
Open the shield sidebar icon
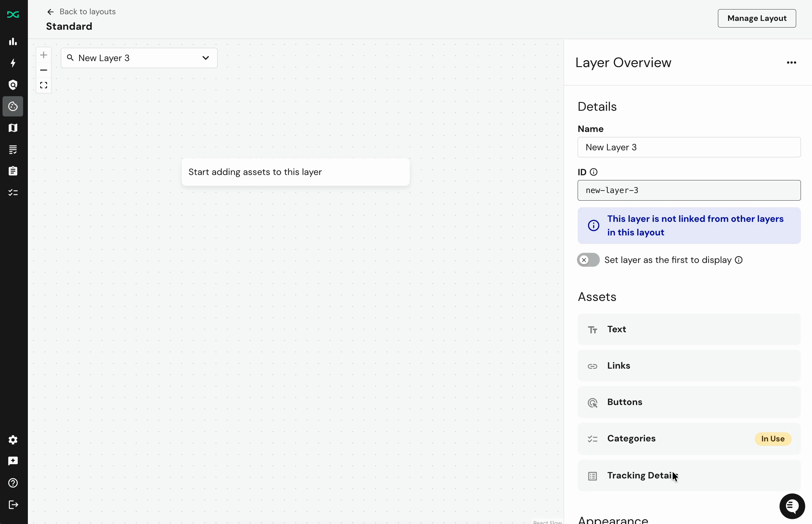13,85
